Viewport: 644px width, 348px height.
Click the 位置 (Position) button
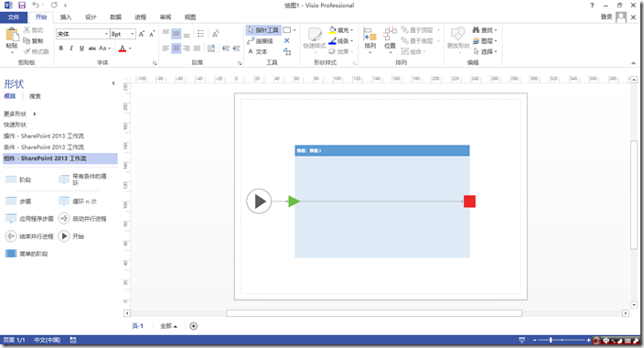pos(390,40)
